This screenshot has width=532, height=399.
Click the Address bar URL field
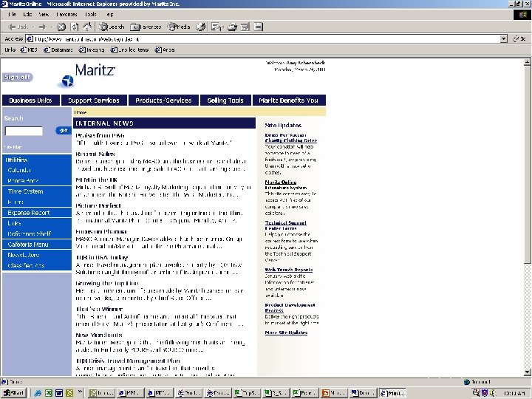(266, 39)
